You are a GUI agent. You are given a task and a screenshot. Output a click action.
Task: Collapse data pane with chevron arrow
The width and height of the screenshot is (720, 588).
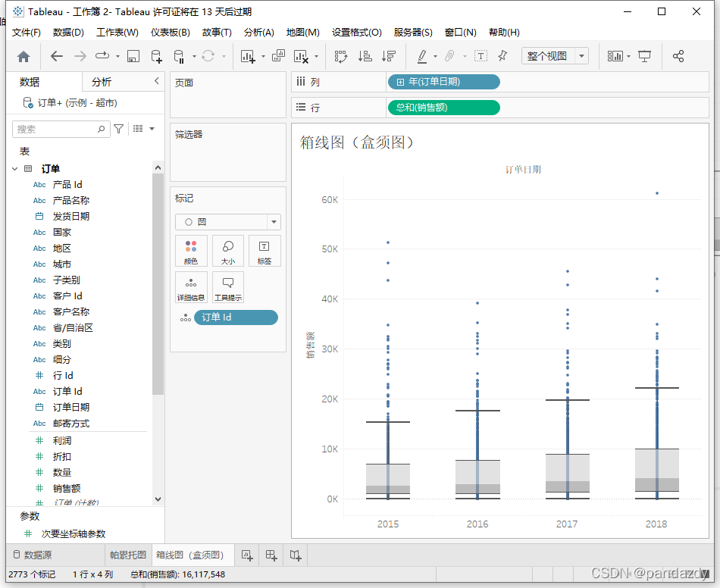157,81
